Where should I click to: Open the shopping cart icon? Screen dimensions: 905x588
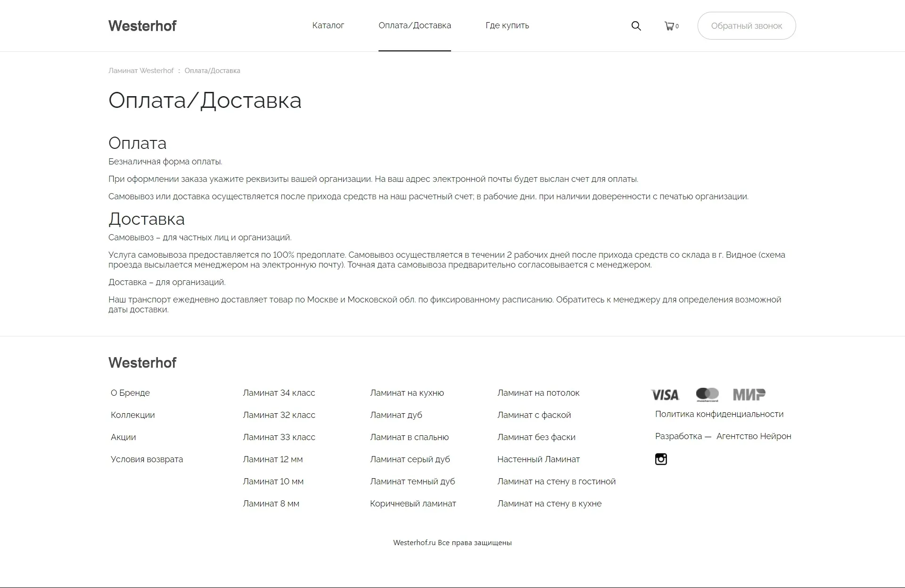click(669, 26)
